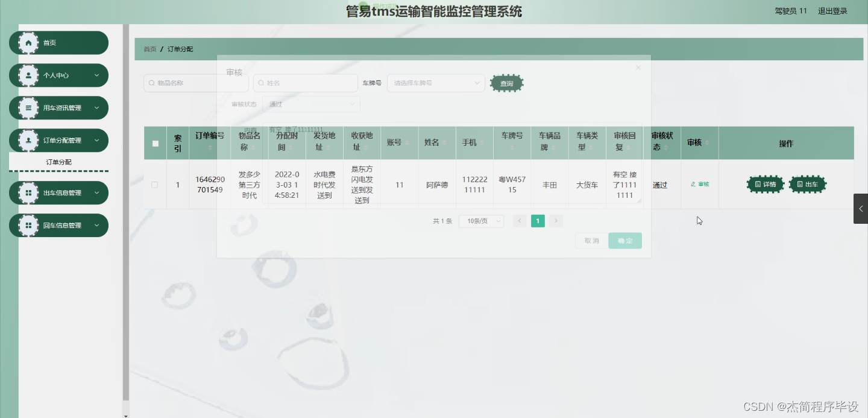868x418 pixels.
Task: Click 共 1 条 total count text
Action: point(442,221)
